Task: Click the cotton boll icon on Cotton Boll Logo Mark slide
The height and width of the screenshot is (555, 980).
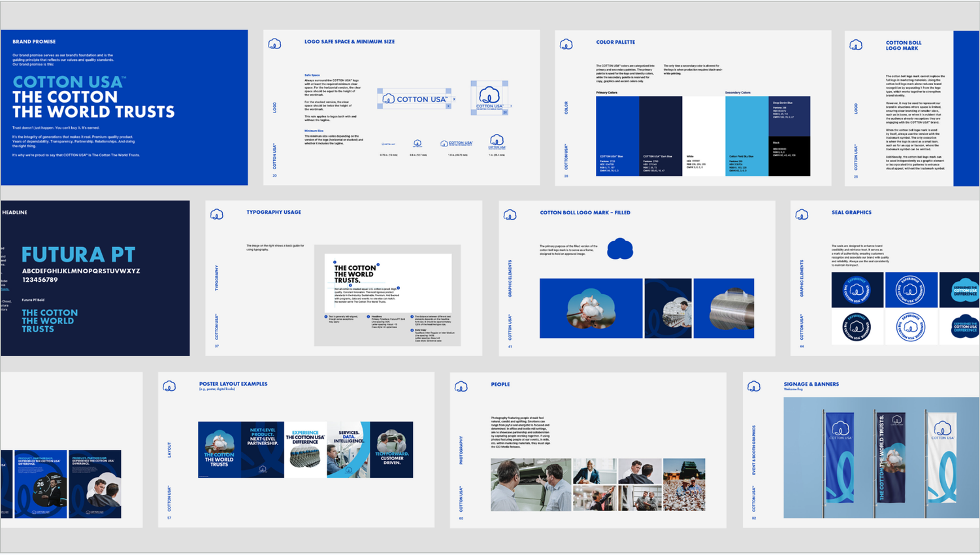Action: (x=856, y=44)
